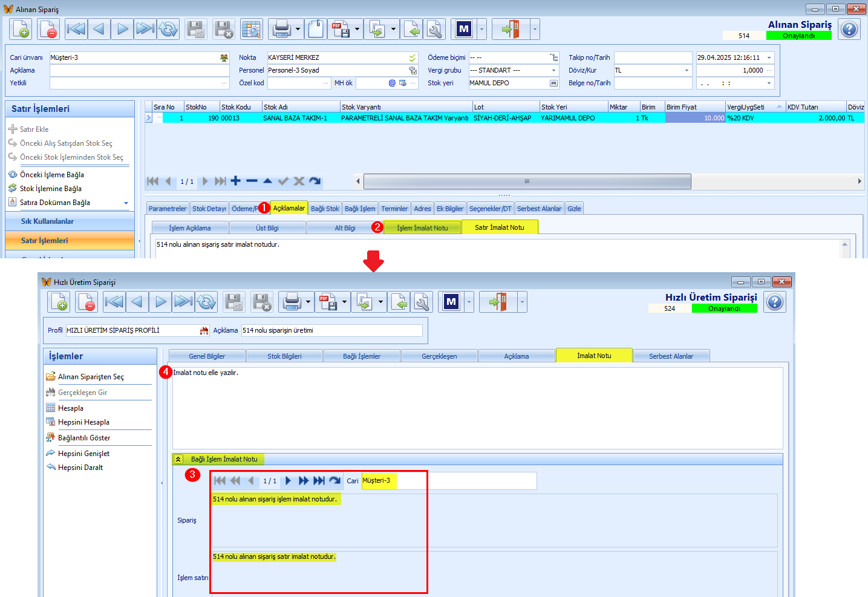
Task: Expand the Satıra Doküman Bağla dropdown arrow
Action: 126,203
